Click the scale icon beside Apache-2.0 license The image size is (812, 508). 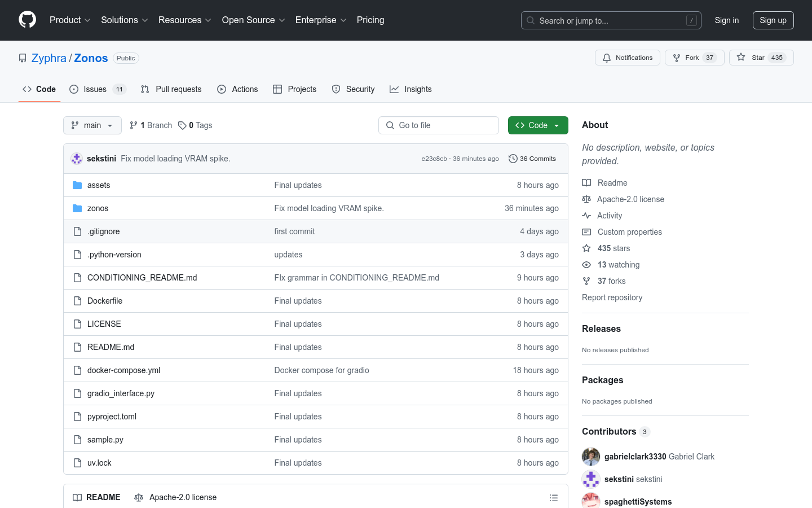click(x=586, y=199)
